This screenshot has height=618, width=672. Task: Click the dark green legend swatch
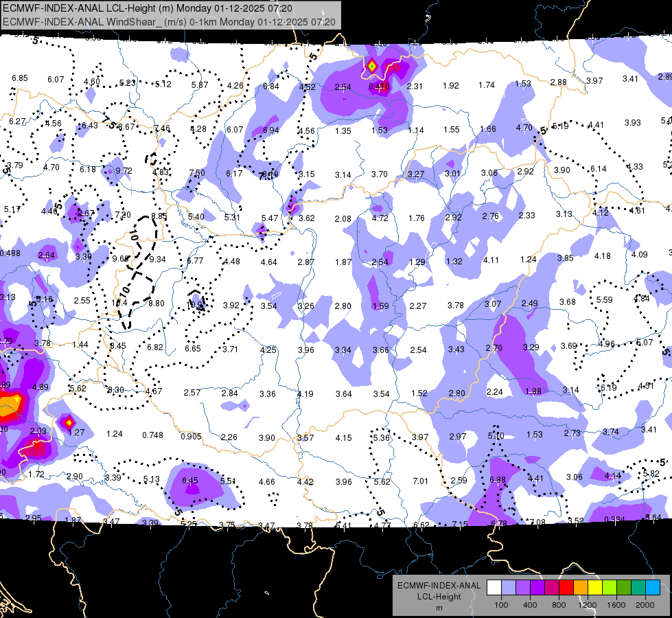pyautogui.click(x=623, y=588)
